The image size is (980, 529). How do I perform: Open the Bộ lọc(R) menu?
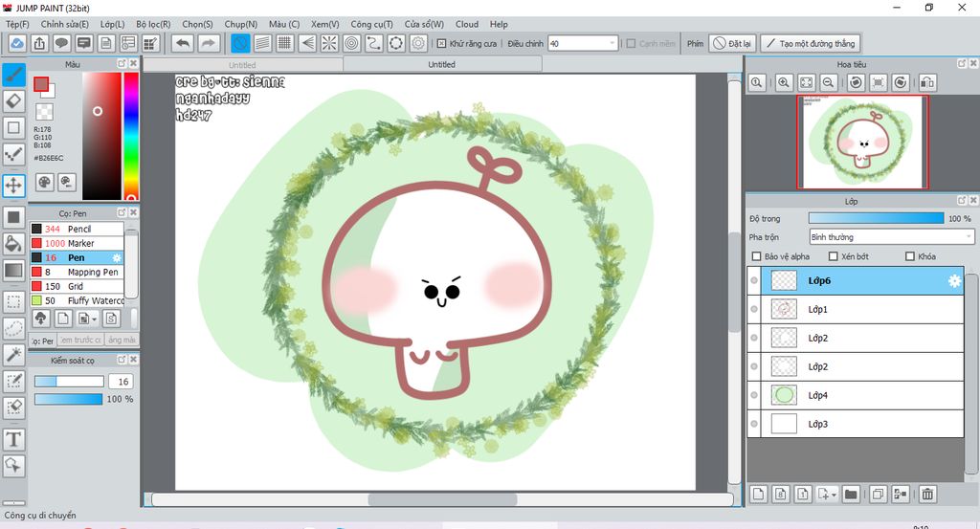point(153,24)
